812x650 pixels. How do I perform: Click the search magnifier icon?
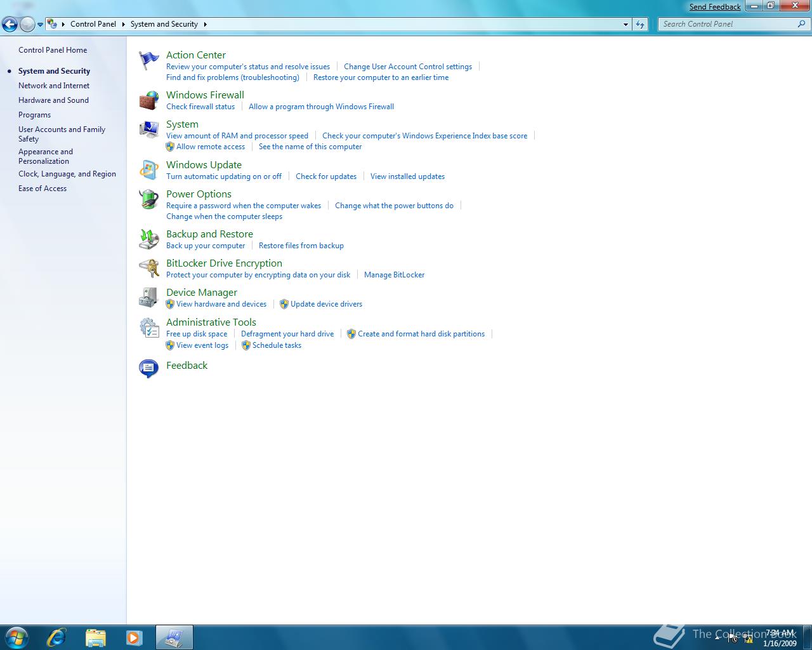click(x=802, y=24)
